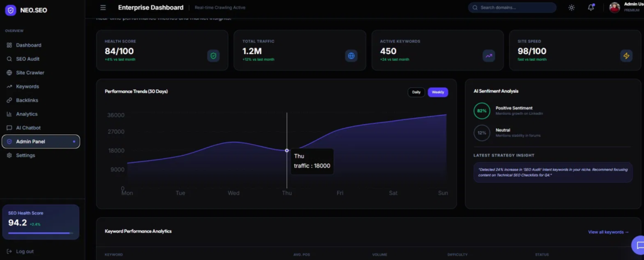The height and width of the screenshot is (260, 644).
Task: Click the Backlinks chain icon
Action: [9, 100]
